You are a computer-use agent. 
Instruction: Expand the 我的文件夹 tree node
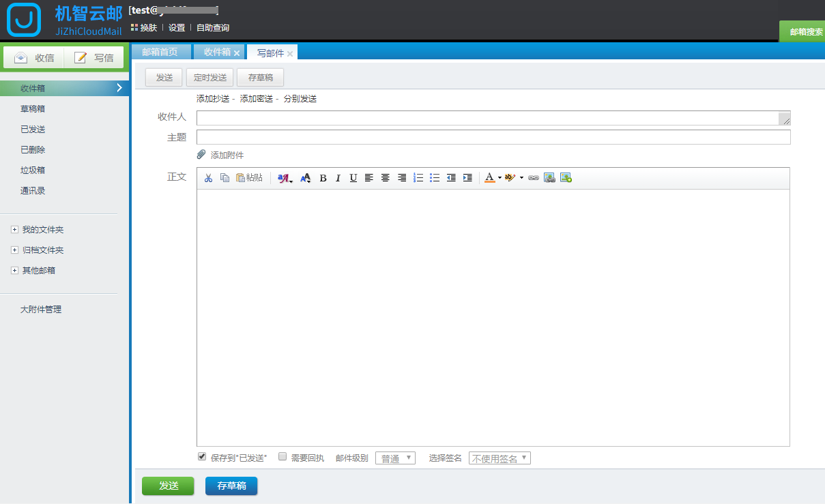(x=15, y=230)
